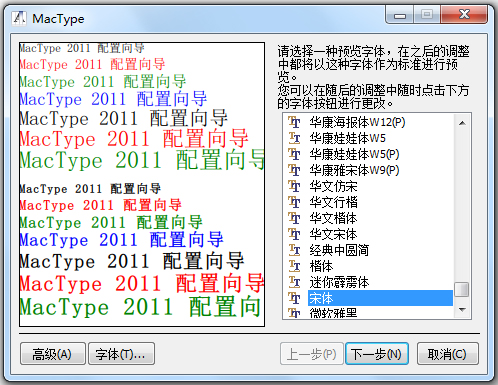Open advanced settings with 高级(A) button

point(53,354)
